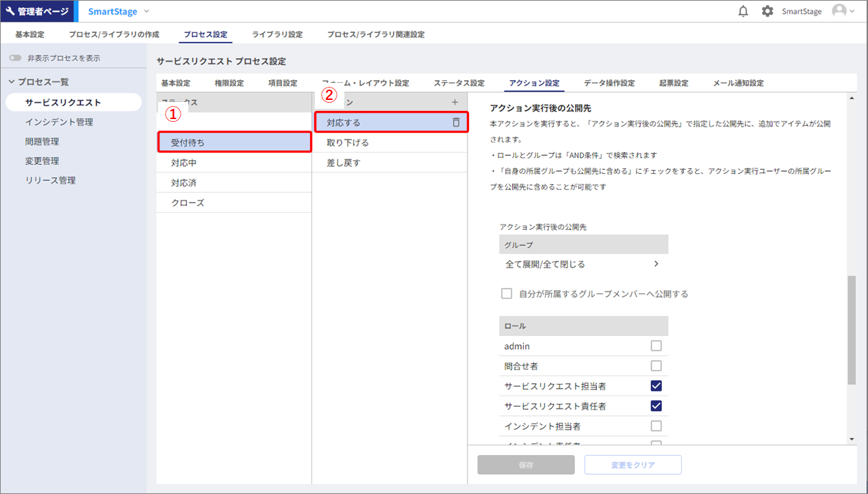Viewport: 868px width, 494px height.
Task: Open the ライブラリ設定 menu tab
Action: [277, 34]
